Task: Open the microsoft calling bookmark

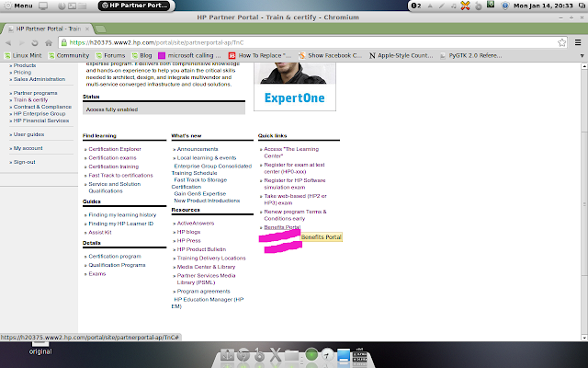Action: point(189,55)
